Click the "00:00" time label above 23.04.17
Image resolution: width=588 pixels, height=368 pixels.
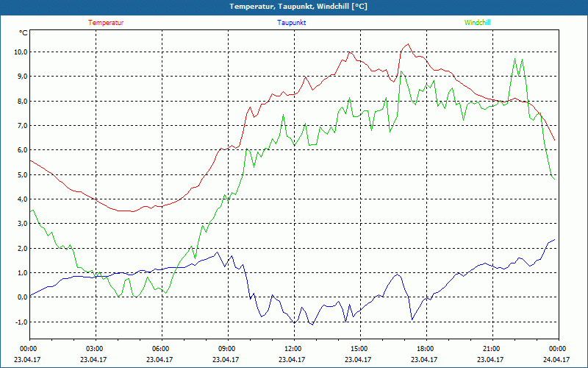[x=27, y=349]
